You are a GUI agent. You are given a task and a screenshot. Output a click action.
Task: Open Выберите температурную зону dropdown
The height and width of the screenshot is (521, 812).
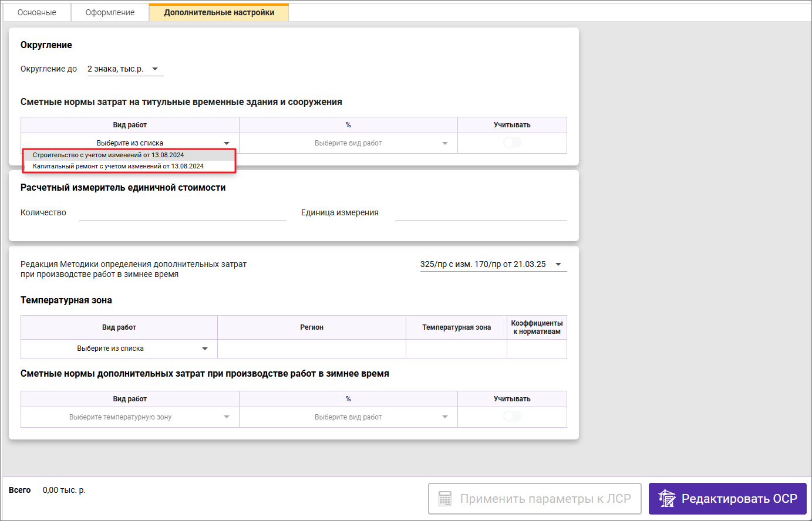(130, 417)
